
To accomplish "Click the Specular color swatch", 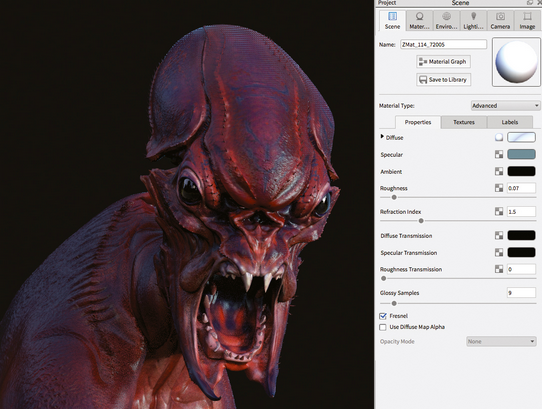I will (x=521, y=154).
